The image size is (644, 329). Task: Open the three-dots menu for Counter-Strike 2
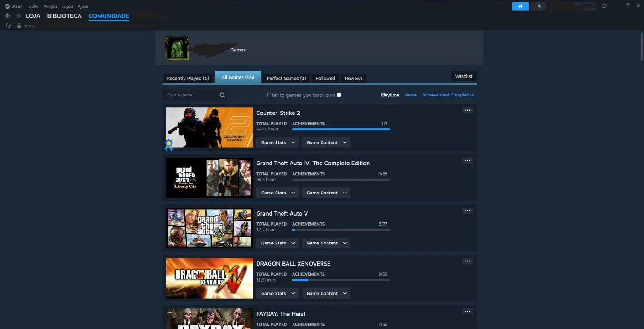coord(467,110)
